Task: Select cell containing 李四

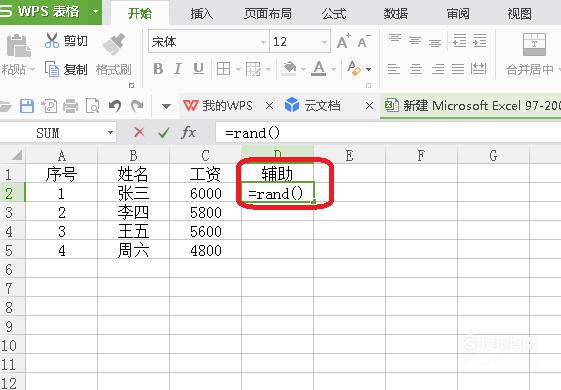Action: pyautogui.click(x=133, y=213)
